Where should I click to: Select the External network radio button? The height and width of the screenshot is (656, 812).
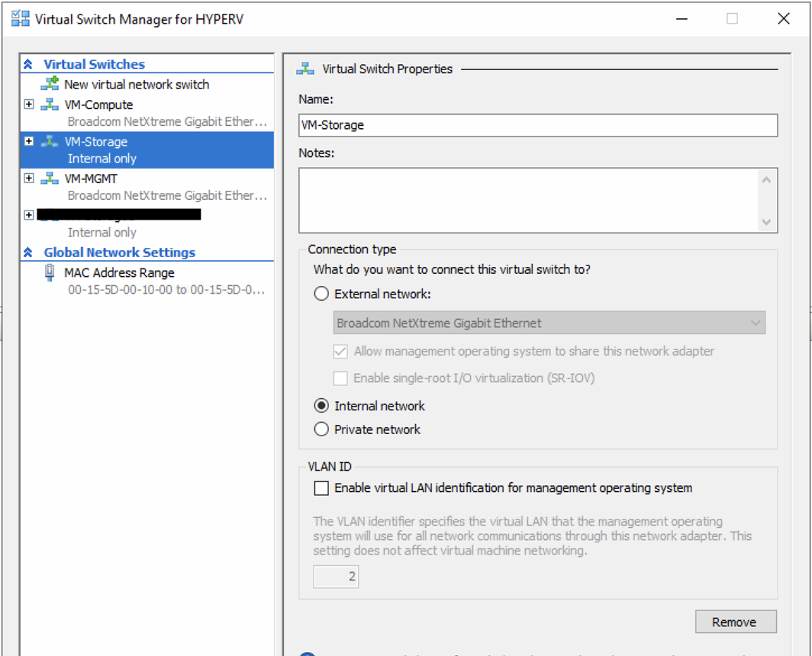(x=322, y=294)
